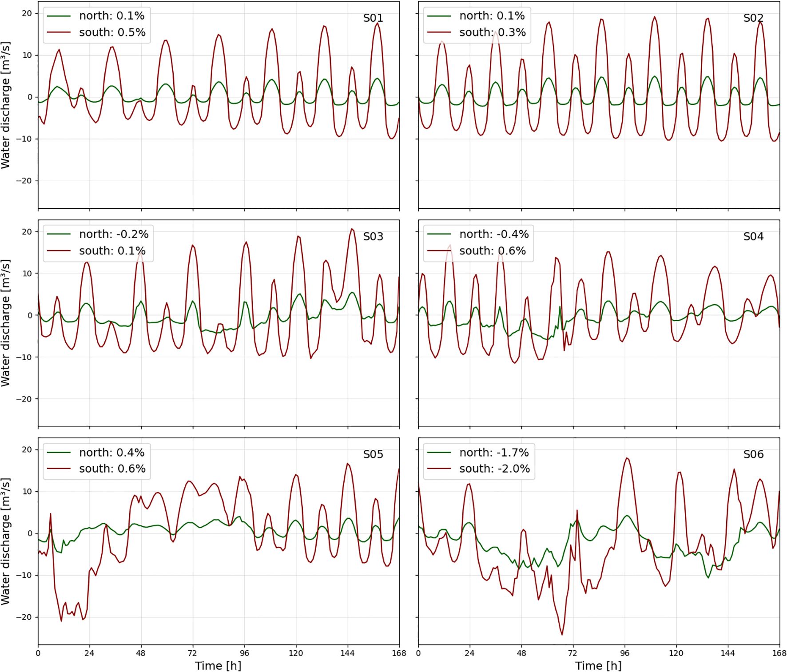Click the 24 tick label under S05 panel

89,653
